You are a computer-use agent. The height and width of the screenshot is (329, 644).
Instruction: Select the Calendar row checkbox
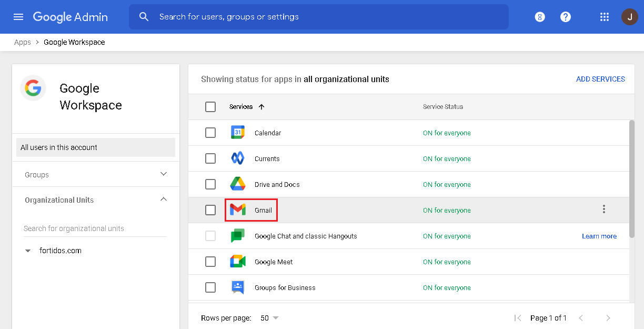point(210,133)
